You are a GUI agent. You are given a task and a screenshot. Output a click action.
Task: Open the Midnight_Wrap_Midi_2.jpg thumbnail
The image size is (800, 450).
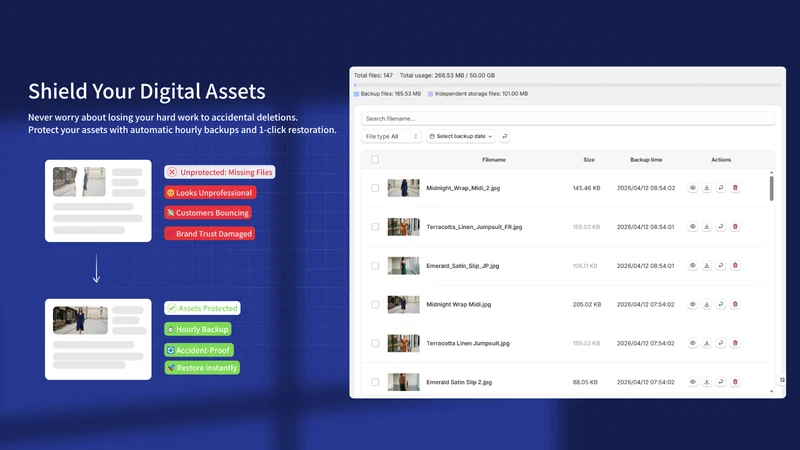[x=403, y=188]
